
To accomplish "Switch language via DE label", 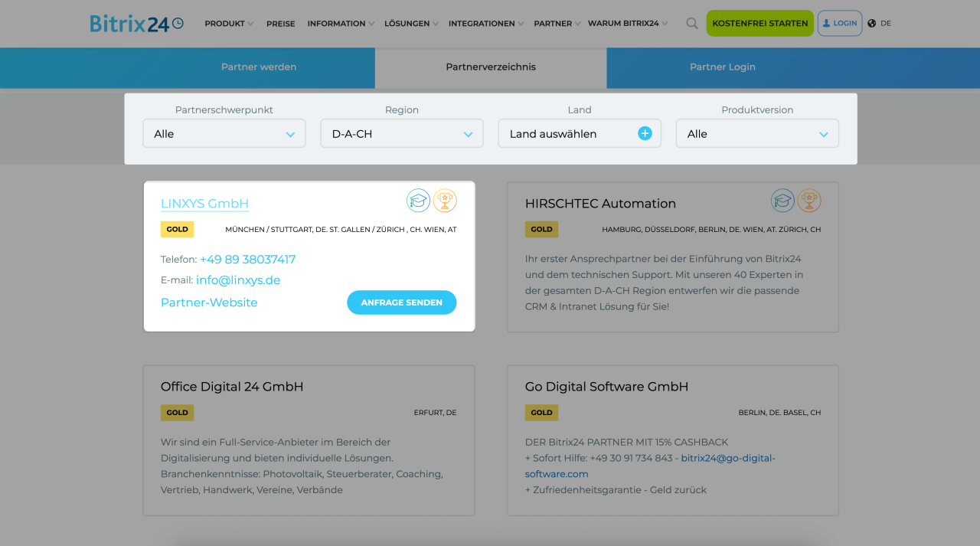I will (x=886, y=24).
